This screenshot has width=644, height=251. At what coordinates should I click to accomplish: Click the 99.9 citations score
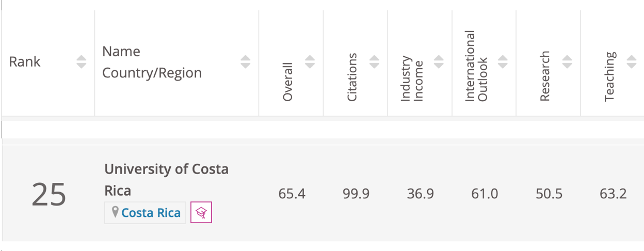pos(356,194)
